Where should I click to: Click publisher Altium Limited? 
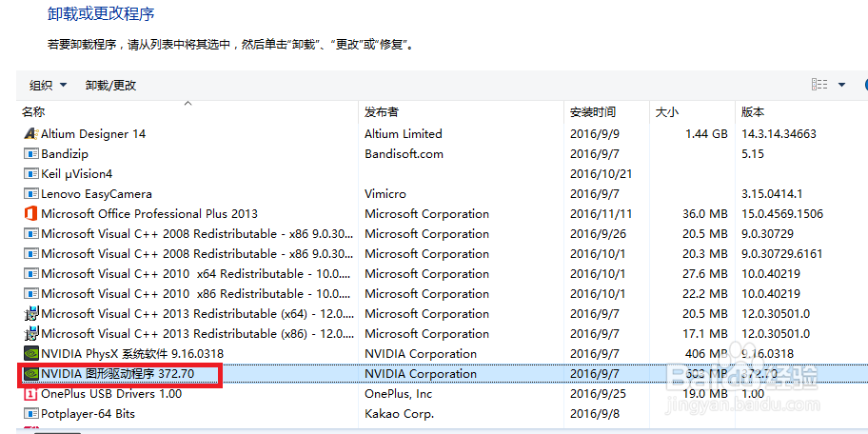point(403,134)
